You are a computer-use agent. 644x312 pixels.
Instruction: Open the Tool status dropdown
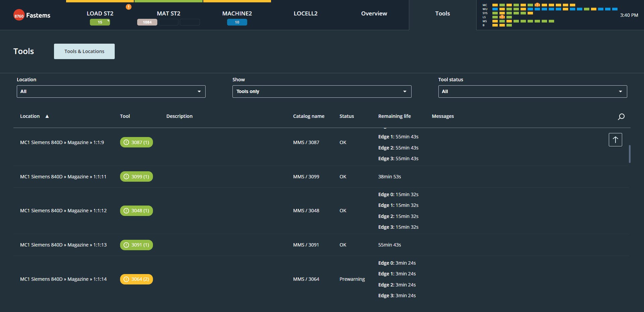coord(532,91)
